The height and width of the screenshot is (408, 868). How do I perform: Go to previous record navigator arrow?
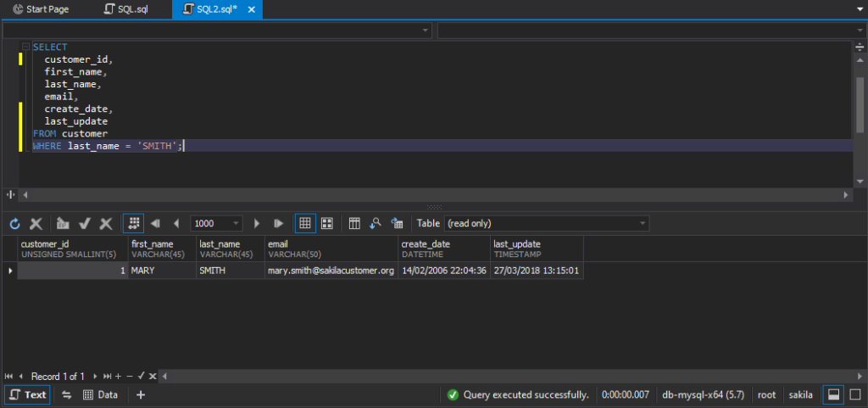(x=20, y=377)
